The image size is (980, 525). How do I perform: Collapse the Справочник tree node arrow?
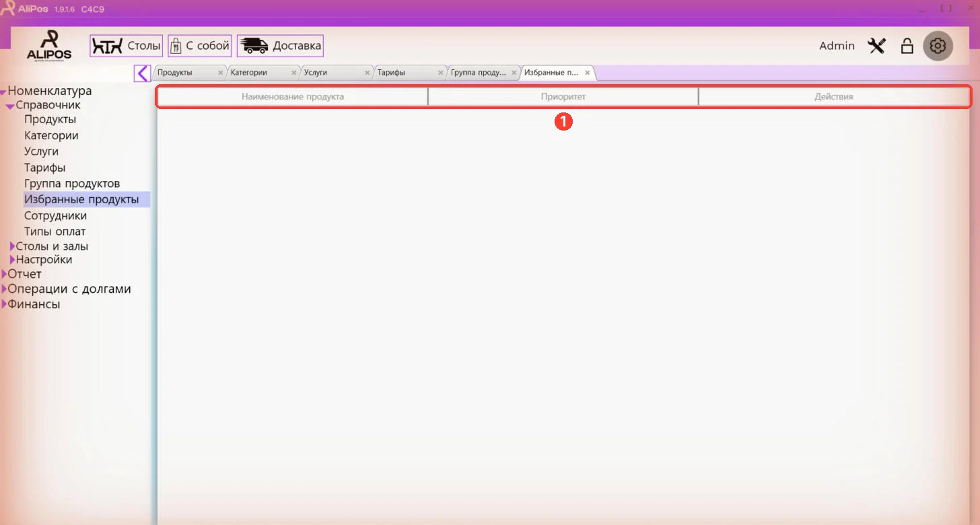[x=11, y=106]
